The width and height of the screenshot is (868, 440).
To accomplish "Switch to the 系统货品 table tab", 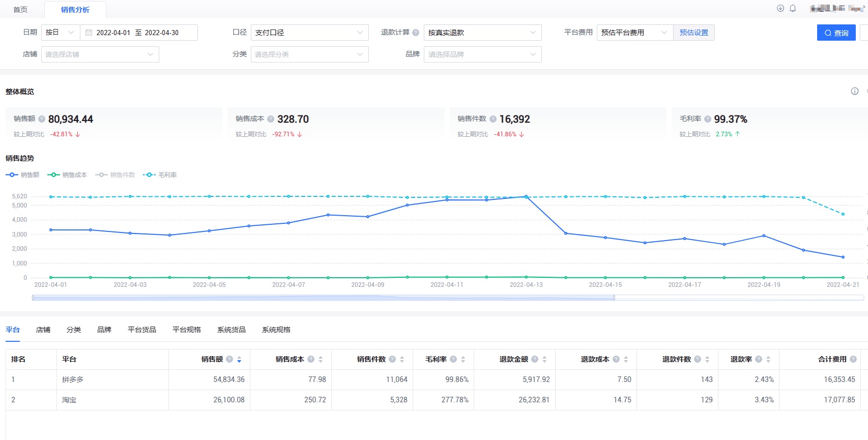I will 232,330.
